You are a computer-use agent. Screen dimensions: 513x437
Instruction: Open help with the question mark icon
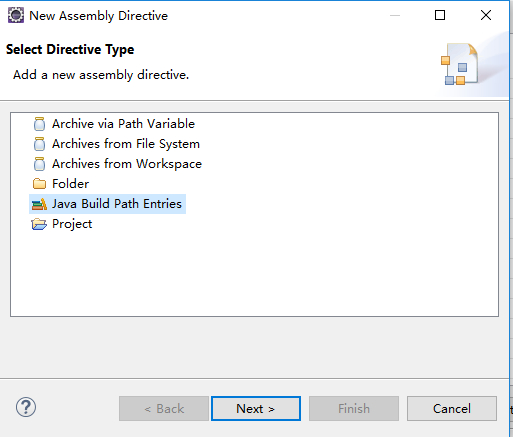point(26,407)
